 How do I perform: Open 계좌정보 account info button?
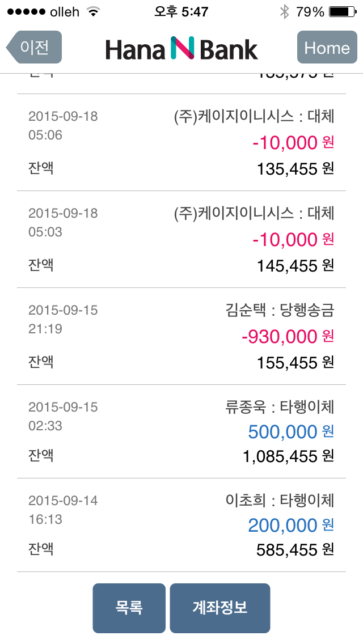[220, 608]
